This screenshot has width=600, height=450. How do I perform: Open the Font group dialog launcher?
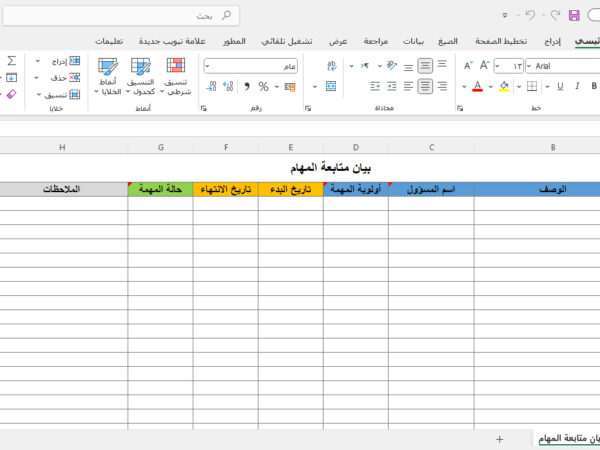[460, 108]
